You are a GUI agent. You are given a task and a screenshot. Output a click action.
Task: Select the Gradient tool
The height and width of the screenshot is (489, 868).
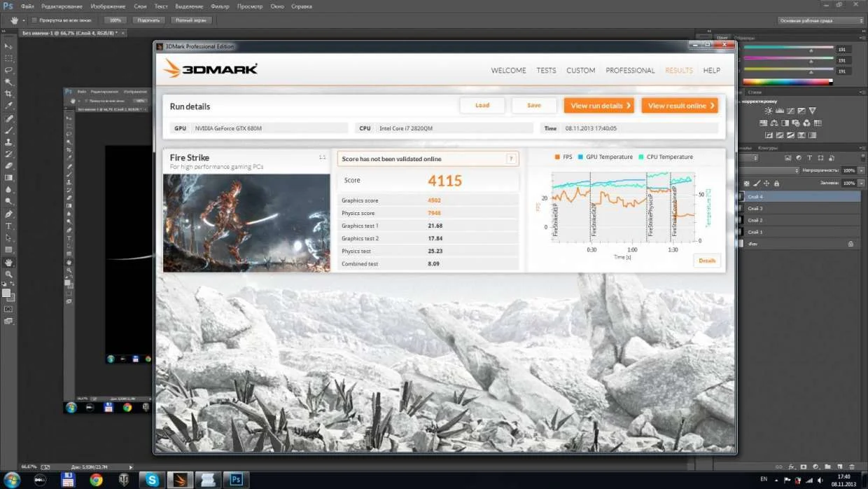[8, 178]
